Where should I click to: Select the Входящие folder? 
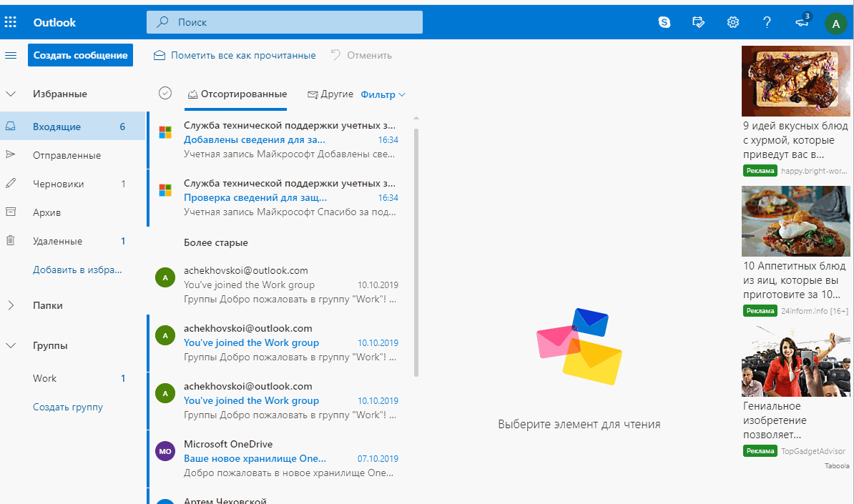click(72, 127)
